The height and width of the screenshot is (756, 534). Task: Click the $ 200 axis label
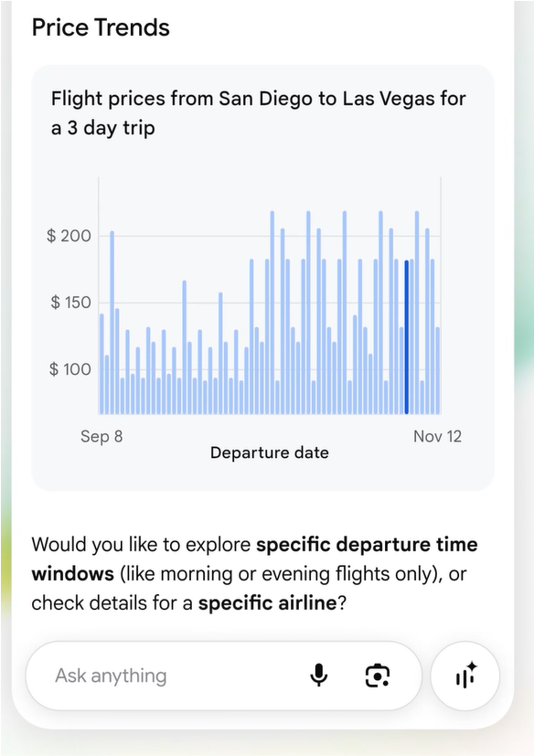tap(69, 236)
